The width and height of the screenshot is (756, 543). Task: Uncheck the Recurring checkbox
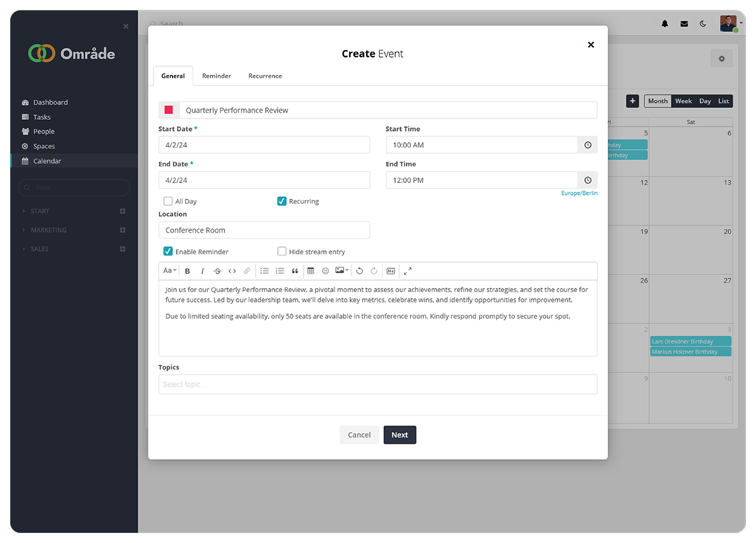pos(282,201)
